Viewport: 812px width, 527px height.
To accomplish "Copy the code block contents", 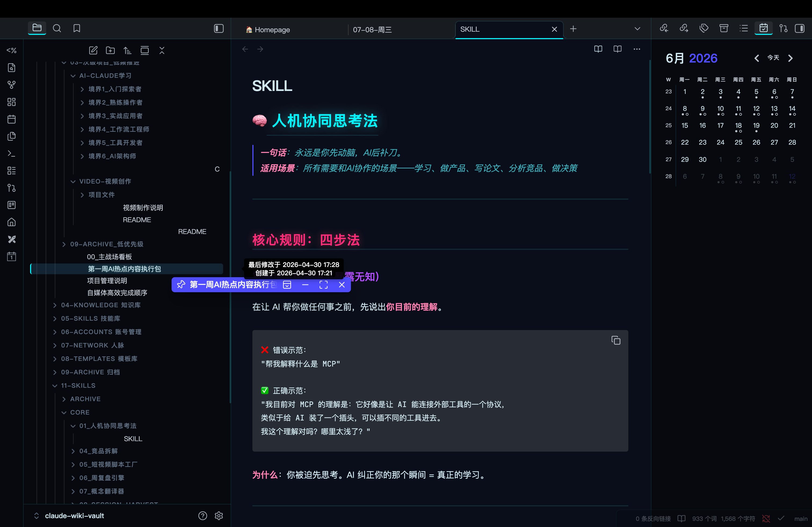I will coord(616,340).
